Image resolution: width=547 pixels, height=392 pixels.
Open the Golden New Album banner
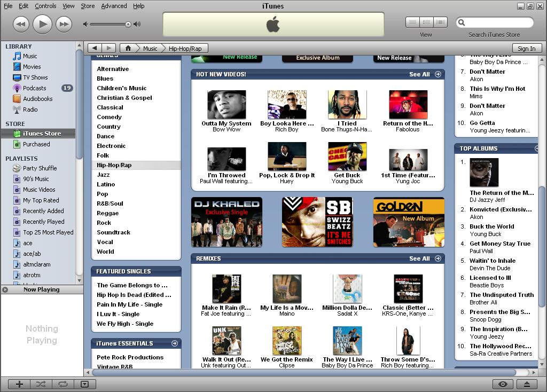[x=409, y=222]
